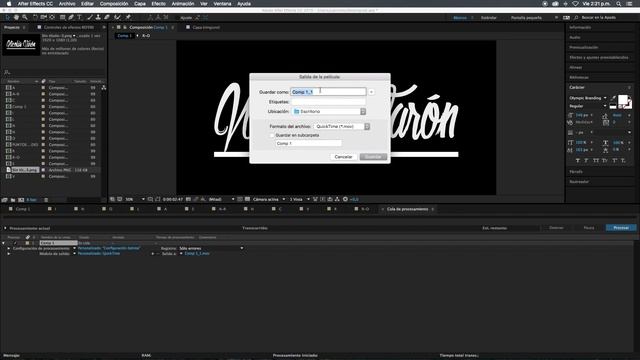Select the Unified Camera tool
This screenshot has height=360, width=640.
click(43, 18)
